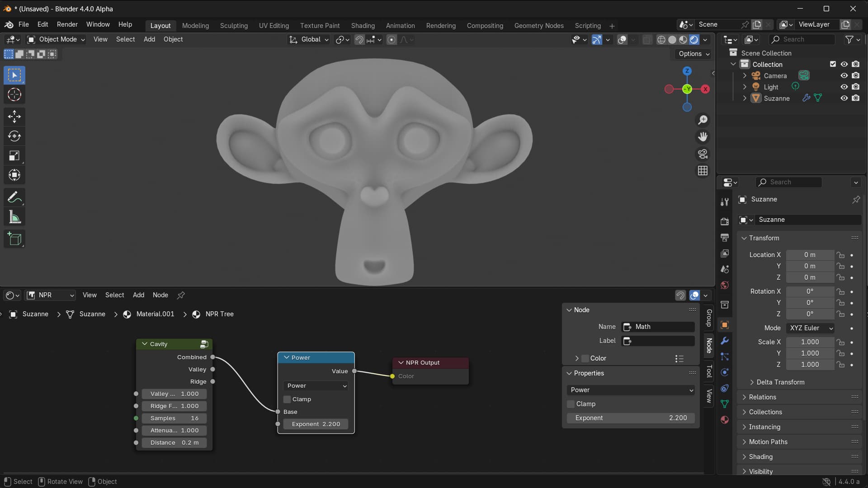Switch to wireframe viewport shading
This screenshot has height=488, width=868.
coord(661,40)
